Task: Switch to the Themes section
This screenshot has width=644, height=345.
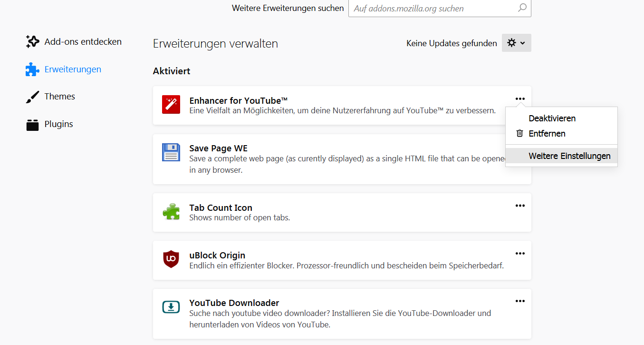Action: pos(59,97)
